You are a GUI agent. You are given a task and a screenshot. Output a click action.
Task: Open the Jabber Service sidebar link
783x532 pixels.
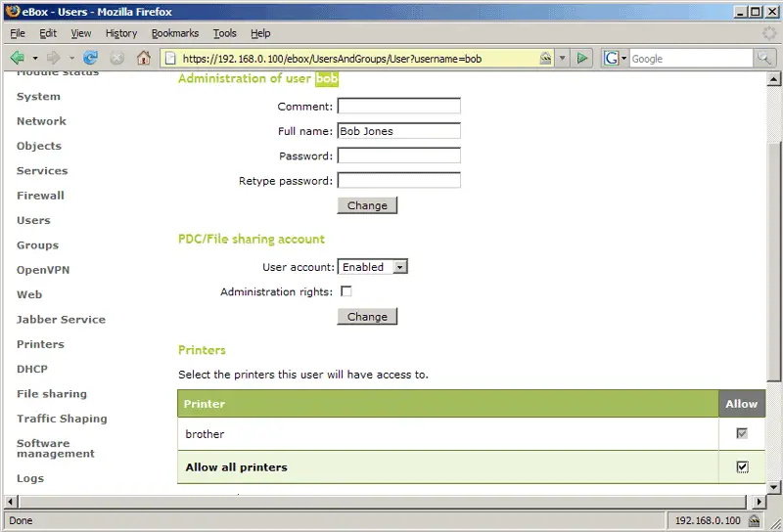[61, 320]
